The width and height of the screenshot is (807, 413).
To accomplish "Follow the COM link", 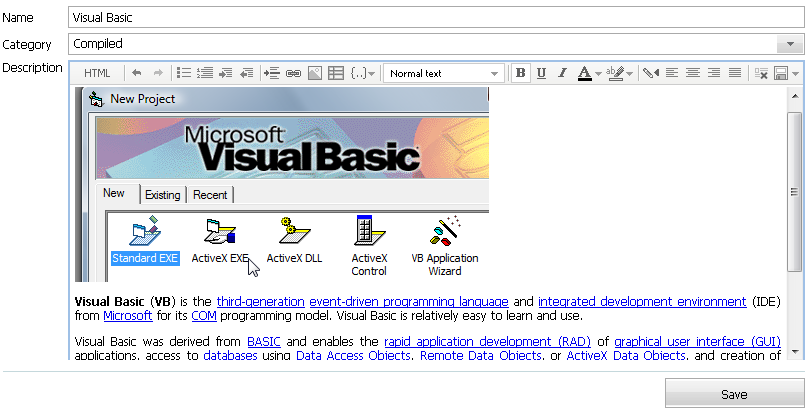I will 204,315.
